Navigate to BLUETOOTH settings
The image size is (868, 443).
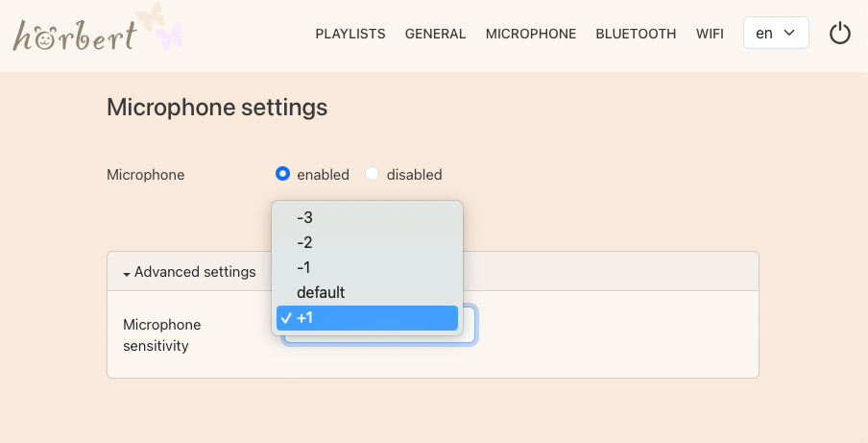click(x=636, y=34)
